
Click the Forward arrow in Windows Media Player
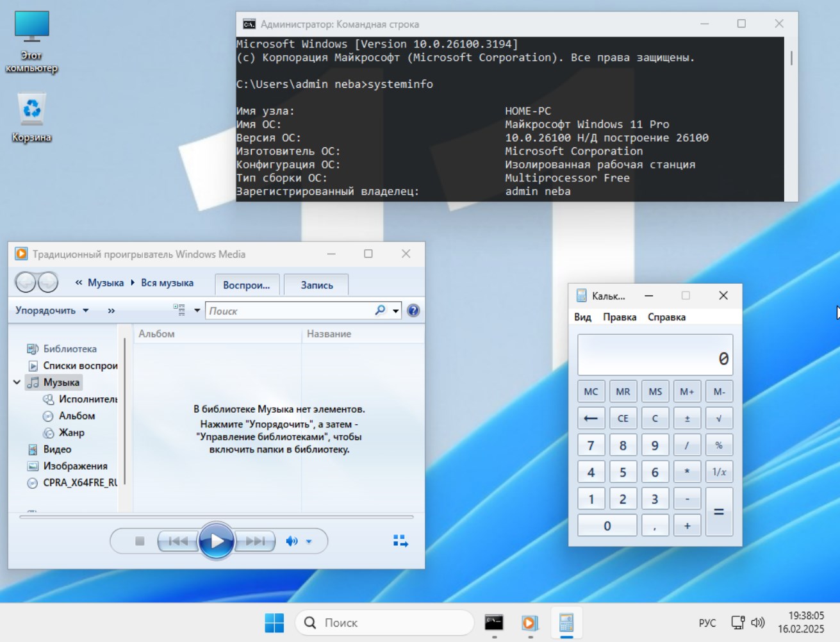click(48, 282)
